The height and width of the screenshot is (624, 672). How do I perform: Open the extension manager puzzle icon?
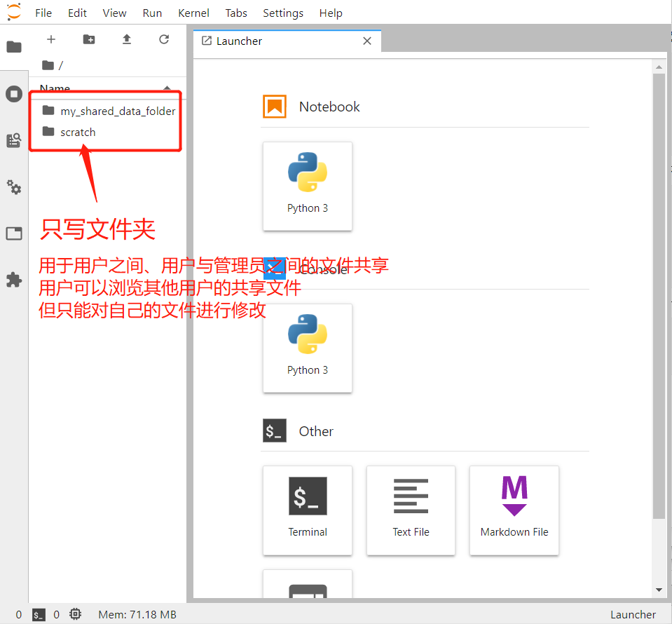(14, 280)
